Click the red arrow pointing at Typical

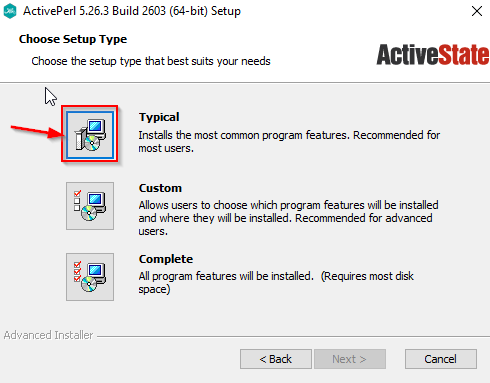pyautogui.click(x=37, y=131)
